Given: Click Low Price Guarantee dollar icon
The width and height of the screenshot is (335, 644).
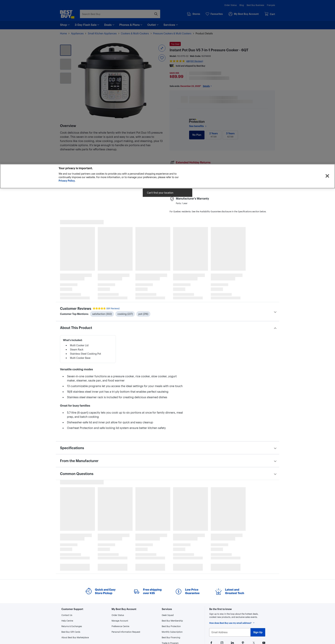Looking at the screenshot, I should pyautogui.click(x=178, y=591).
